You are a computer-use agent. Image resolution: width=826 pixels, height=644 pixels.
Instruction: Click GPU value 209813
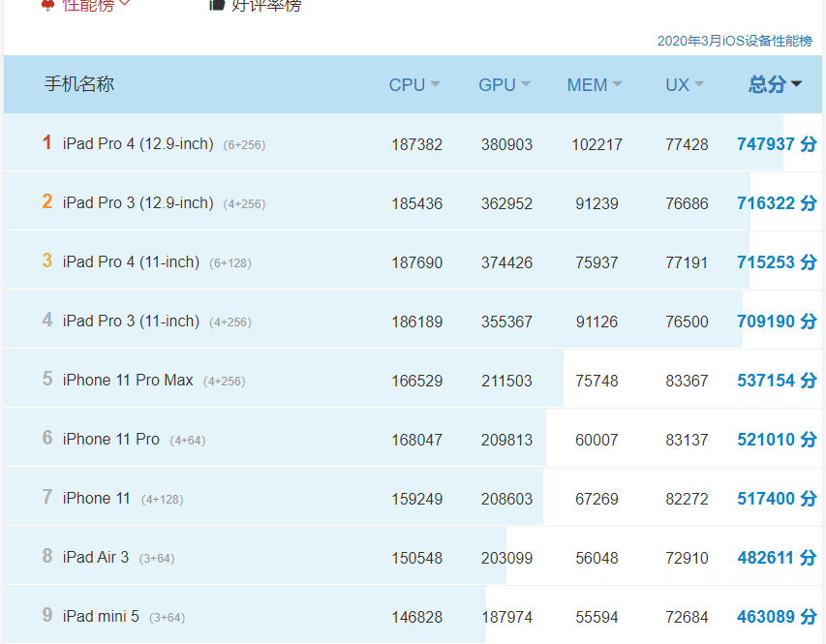[x=506, y=440]
